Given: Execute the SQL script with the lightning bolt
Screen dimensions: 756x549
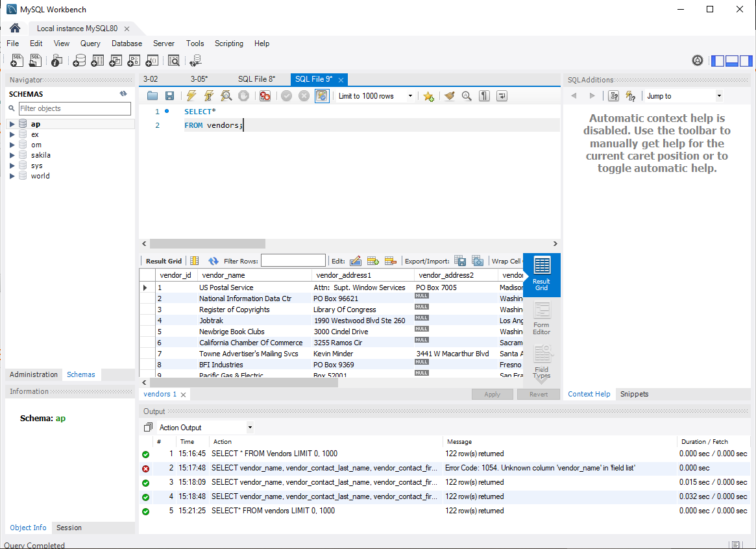Looking at the screenshot, I should coord(191,95).
